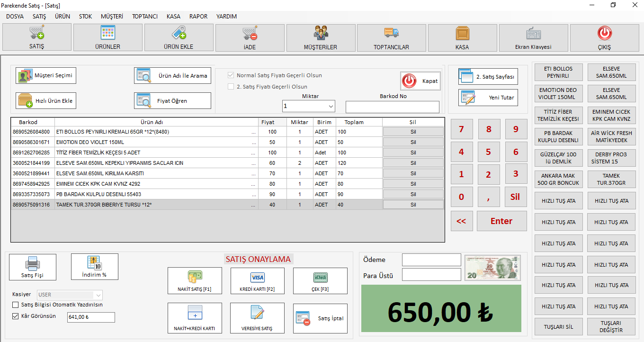The width and height of the screenshot is (644, 342).
Task: Click the EMINEM CICEK KPK CAM KVNZ 4292 row
Action: [227, 184]
